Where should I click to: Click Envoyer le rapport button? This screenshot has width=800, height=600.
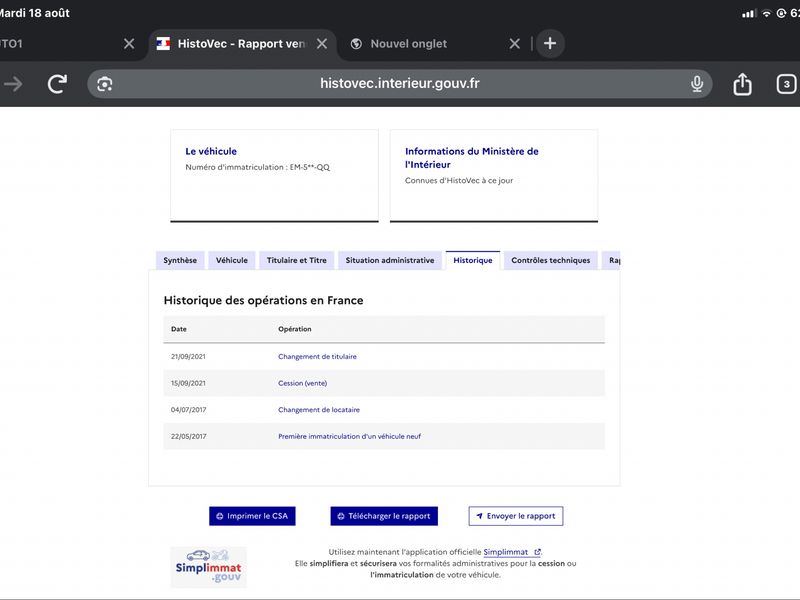(516, 516)
